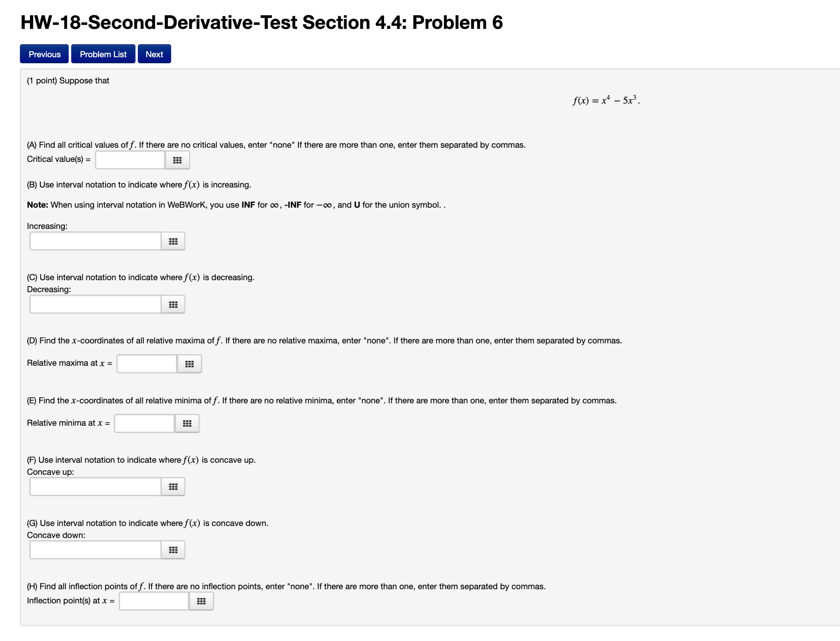The height and width of the screenshot is (641, 840).
Task: Open math keypad beside Decreasing interval field
Action: coord(173,304)
